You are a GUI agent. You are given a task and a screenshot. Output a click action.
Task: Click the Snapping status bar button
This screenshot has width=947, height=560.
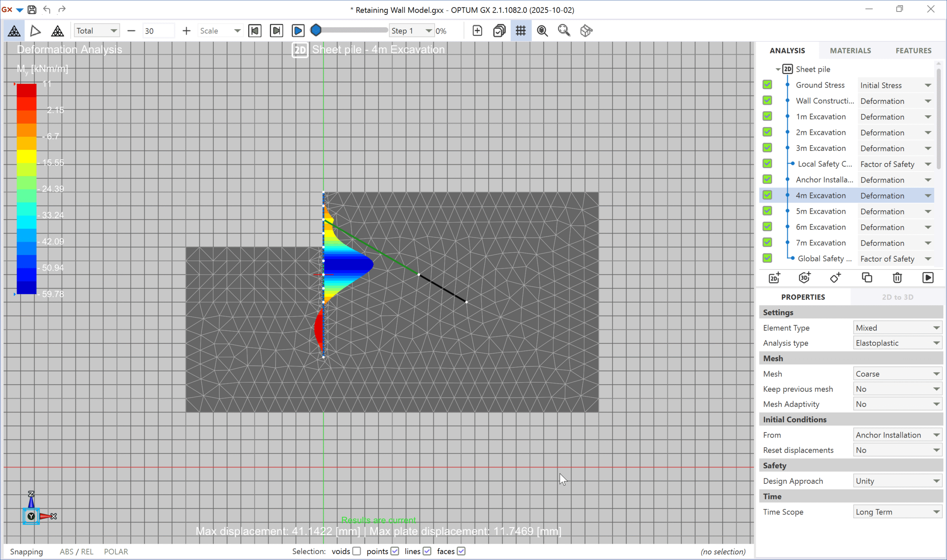pyautogui.click(x=26, y=552)
